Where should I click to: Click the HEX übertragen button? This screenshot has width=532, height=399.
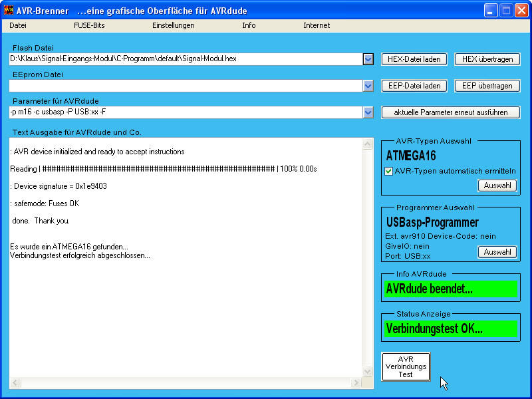[487, 59]
